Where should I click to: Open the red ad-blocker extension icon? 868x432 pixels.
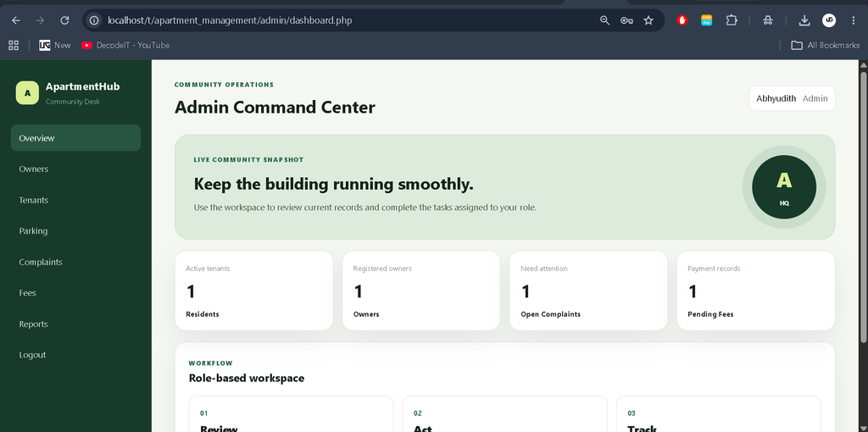pos(682,20)
